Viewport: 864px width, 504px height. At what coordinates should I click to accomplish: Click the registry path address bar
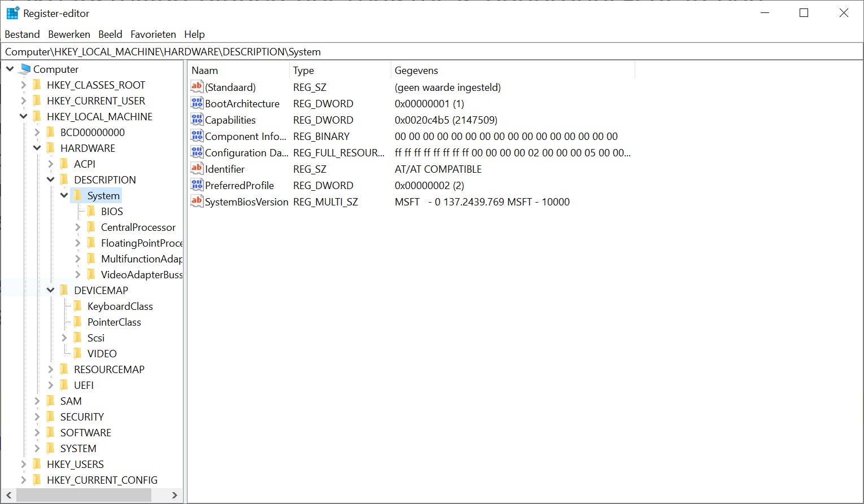[x=432, y=51]
